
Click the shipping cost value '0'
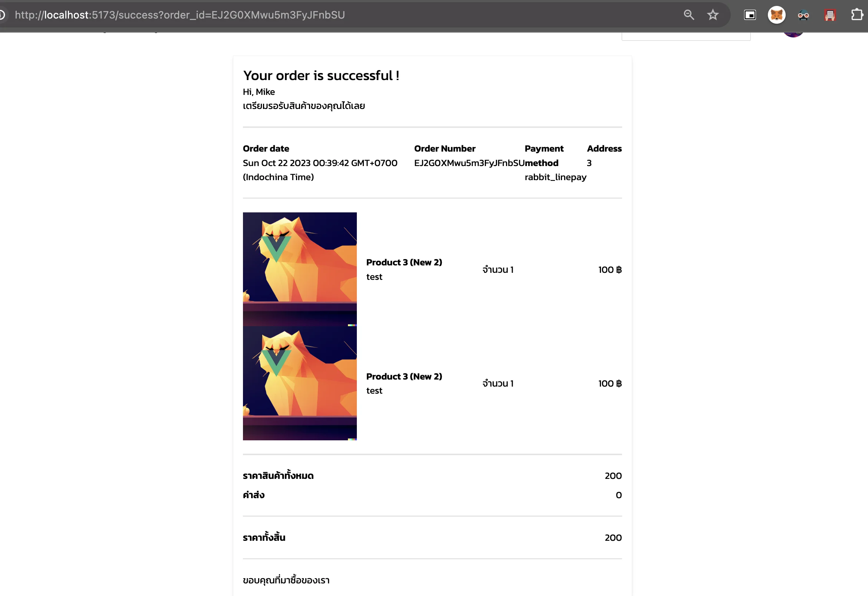click(619, 495)
